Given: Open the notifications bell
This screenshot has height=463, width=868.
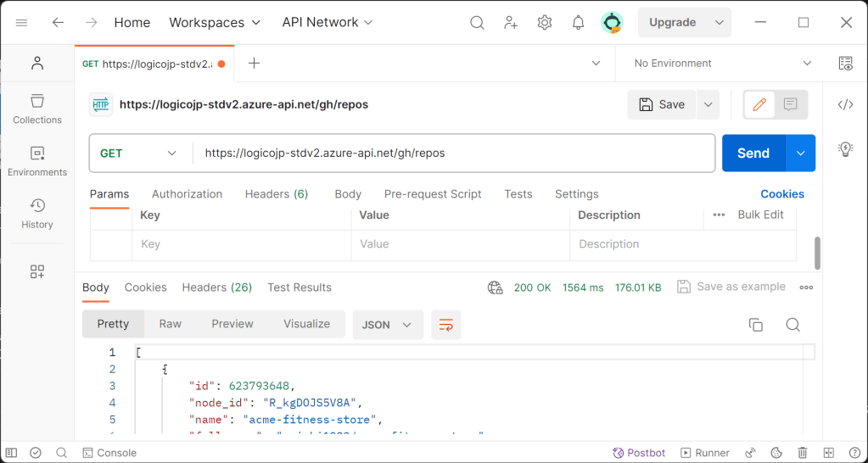Looking at the screenshot, I should coord(578,23).
